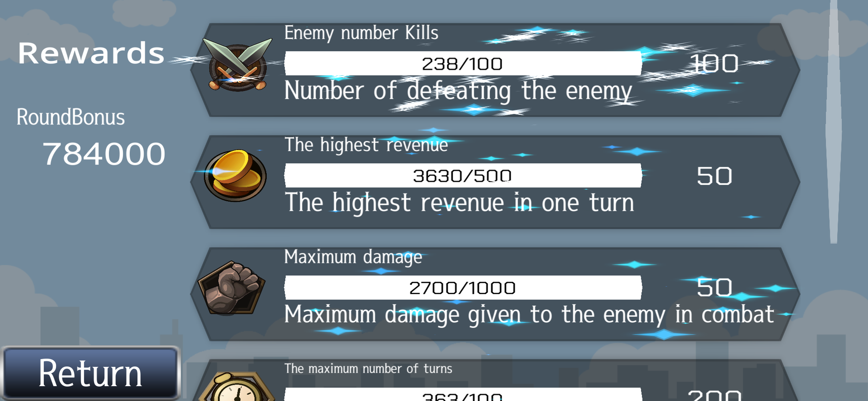Viewport: 868px width, 401px height.
Task: Click the 2700/1000 damage progress bar
Action: (x=463, y=288)
